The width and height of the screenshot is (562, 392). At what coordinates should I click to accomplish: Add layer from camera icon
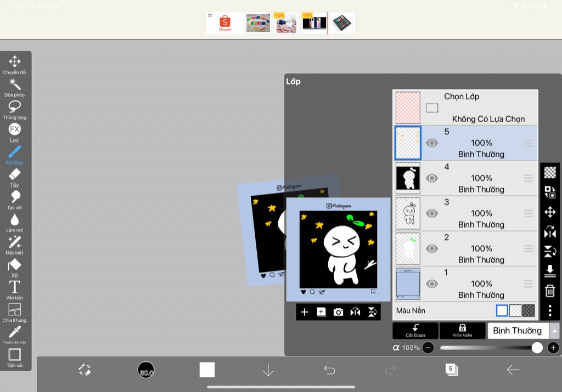338,312
